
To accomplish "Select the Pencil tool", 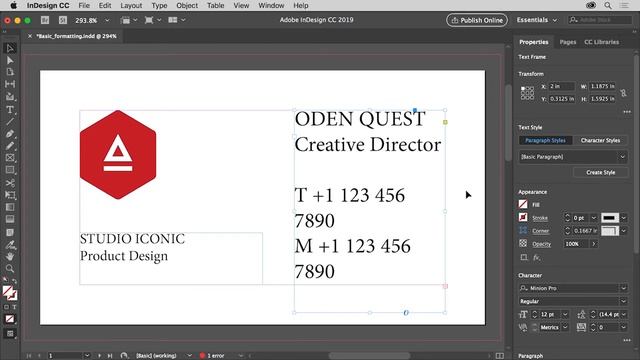I will pos(10,146).
